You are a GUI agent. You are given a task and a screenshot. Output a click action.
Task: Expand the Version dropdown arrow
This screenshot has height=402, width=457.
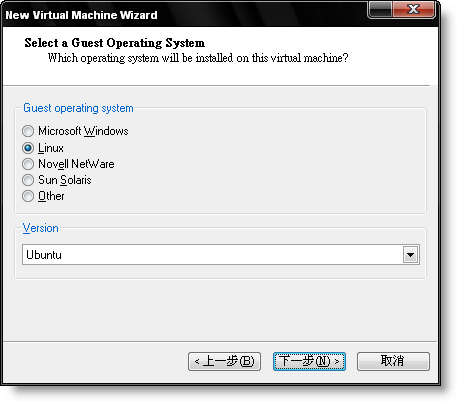click(x=410, y=255)
